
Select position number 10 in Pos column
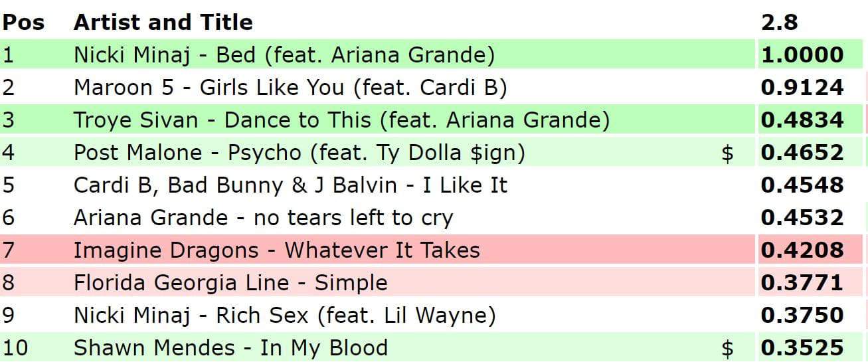coord(15,347)
